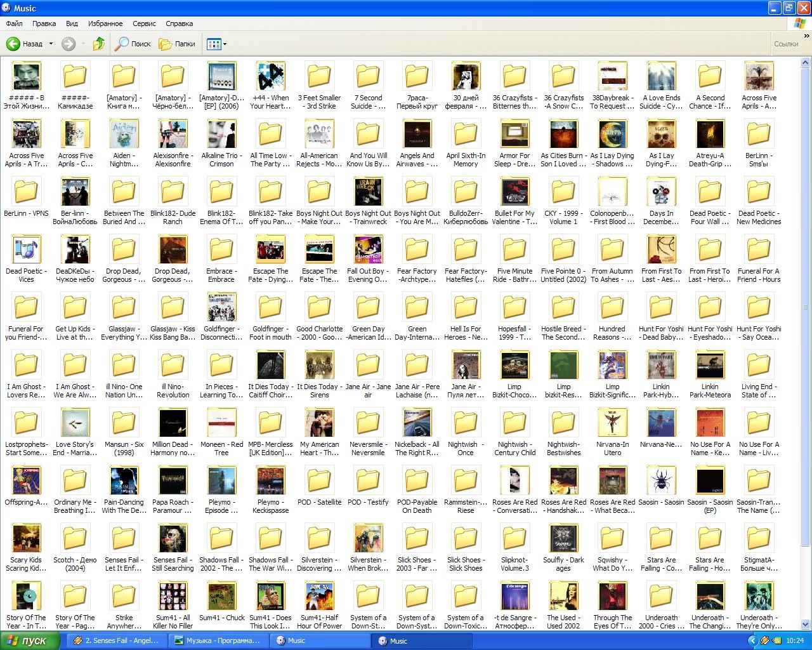Select Story Of The Year - In The folder

[26, 606]
